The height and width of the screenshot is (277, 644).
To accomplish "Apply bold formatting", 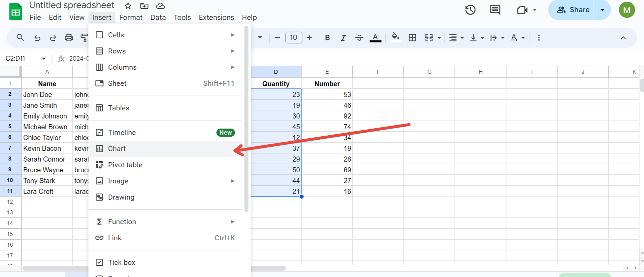I will coord(327,38).
